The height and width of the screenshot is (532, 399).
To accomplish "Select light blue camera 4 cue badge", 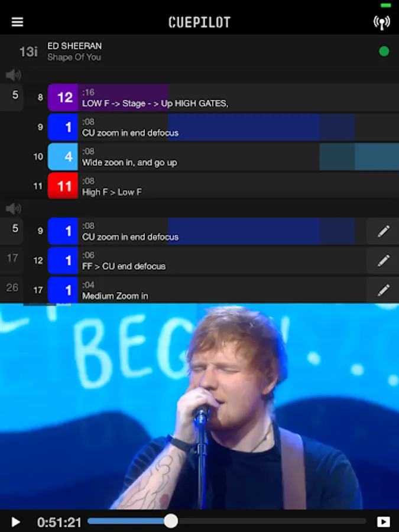I will (x=63, y=157).
